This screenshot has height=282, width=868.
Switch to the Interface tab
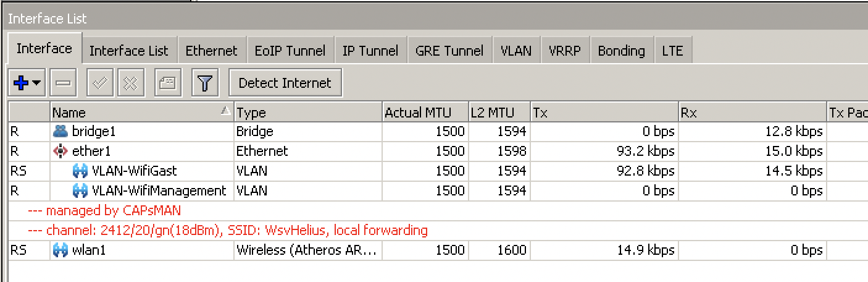pyautogui.click(x=44, y=49)
